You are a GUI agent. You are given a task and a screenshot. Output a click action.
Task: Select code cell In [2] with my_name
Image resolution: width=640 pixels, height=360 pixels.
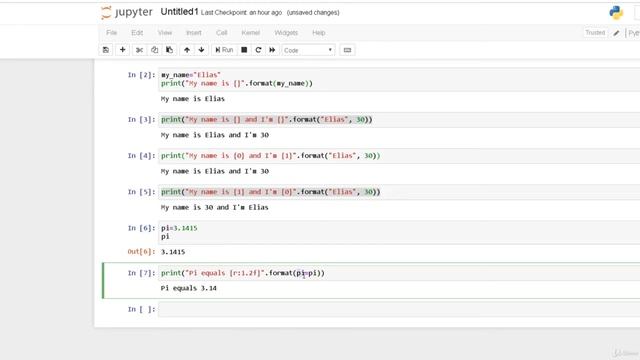[399, 79]
